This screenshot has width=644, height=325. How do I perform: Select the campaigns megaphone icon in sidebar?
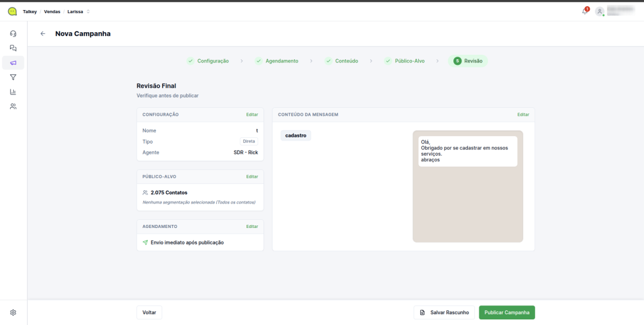[x=13, y=62]
